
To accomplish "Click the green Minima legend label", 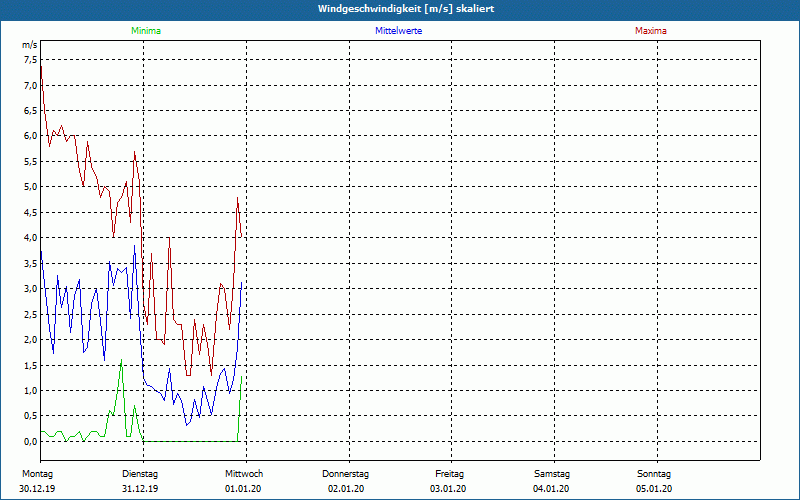I will 146,31.
